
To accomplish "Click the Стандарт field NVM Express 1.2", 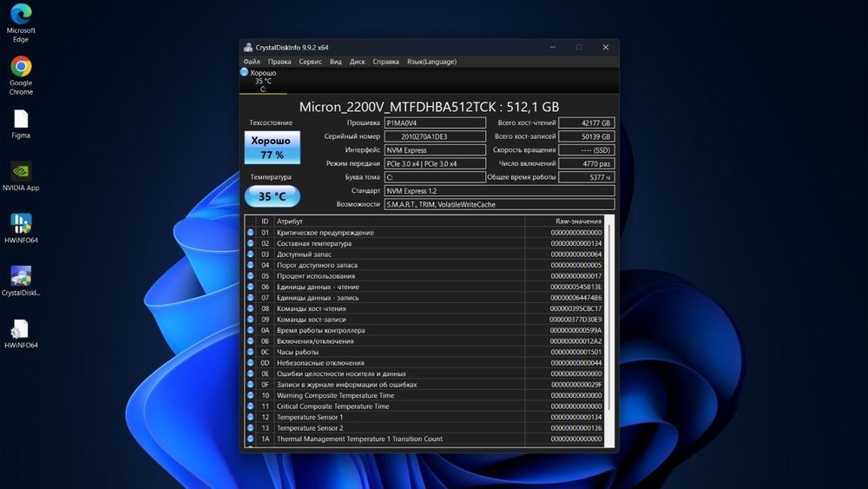I will click(x=499, y=190).
